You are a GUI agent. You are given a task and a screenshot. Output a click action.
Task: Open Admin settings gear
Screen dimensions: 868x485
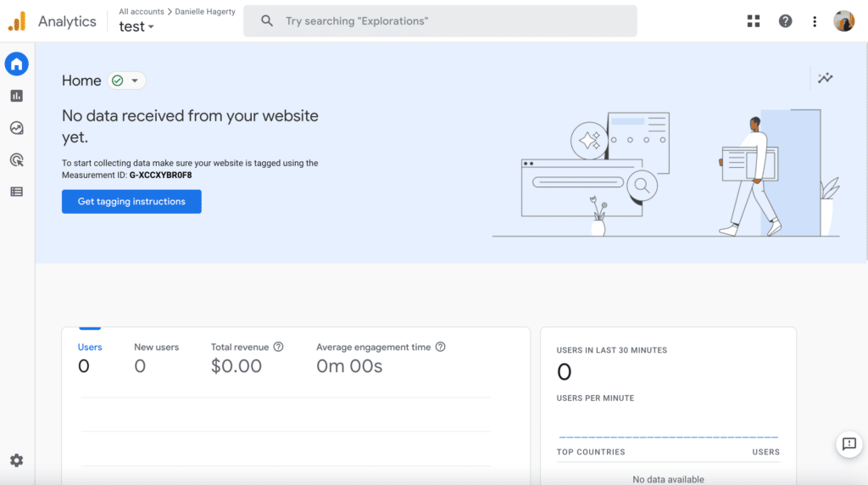click(x=17, y=460)
